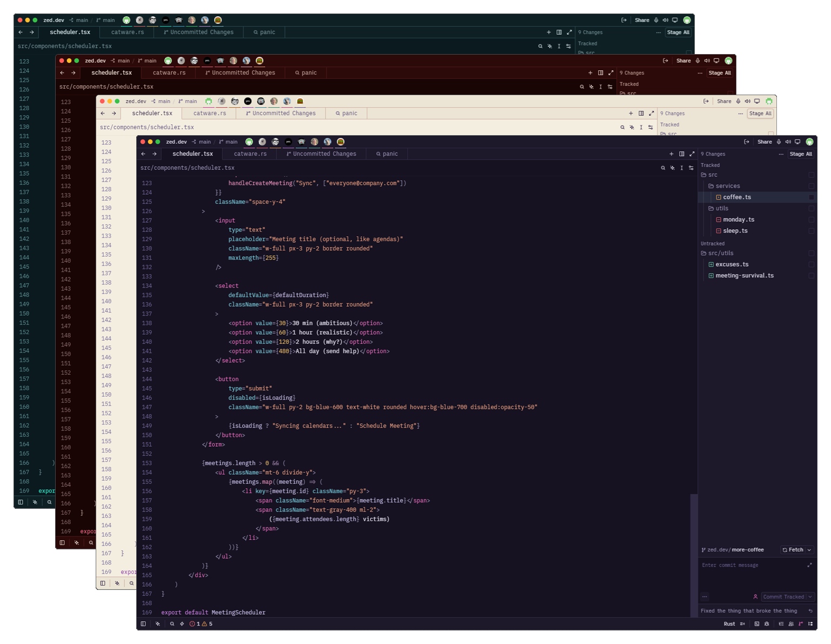The height and width of the screenshot is (644, 831).
Task: Stage coffee.ts using its checkbox
Action: (x=811, y=197)
